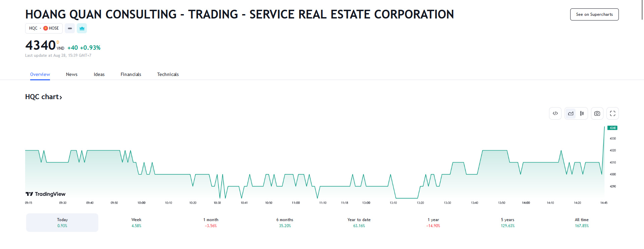Select the Today time range
This screenshot has width=644, height=249.
click(x=62, y=222)
